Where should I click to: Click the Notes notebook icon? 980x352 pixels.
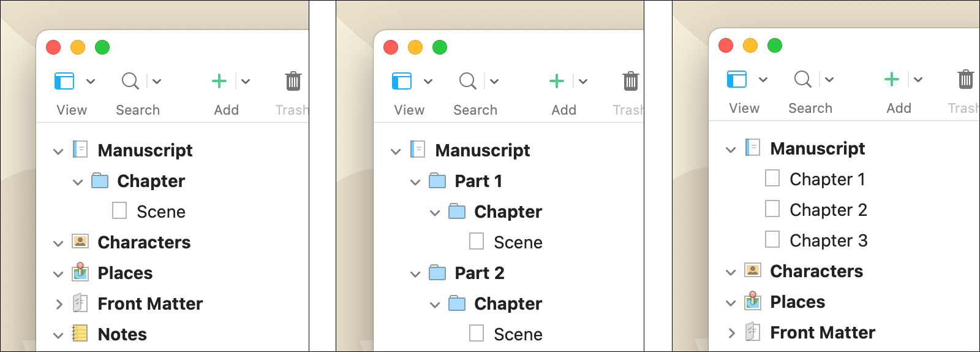[x=80, y=334]
